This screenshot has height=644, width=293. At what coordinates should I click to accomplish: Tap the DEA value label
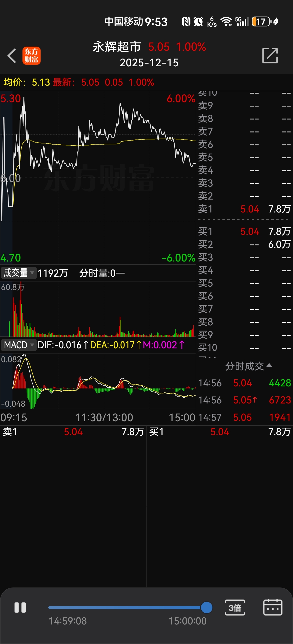click(x=115, y=345)
